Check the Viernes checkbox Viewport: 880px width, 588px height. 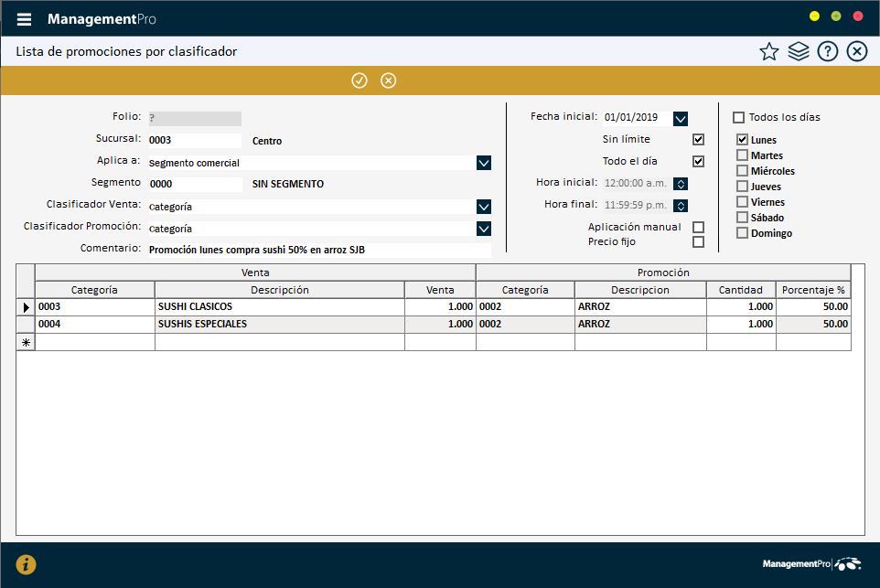(742, 202)
